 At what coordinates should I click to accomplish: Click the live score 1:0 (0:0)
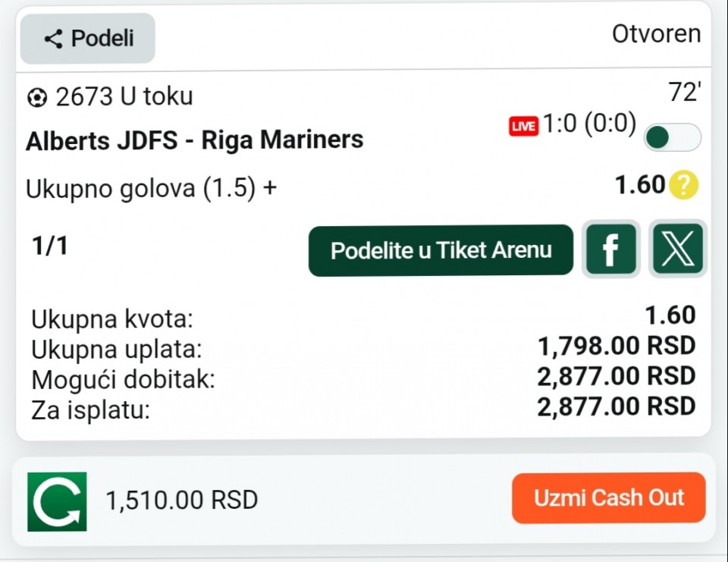click(589, 124)
